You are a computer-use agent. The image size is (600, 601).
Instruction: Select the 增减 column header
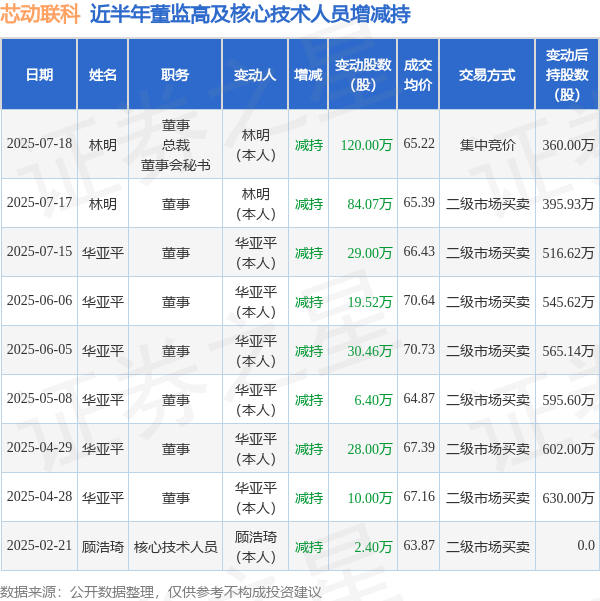[308, 74]
